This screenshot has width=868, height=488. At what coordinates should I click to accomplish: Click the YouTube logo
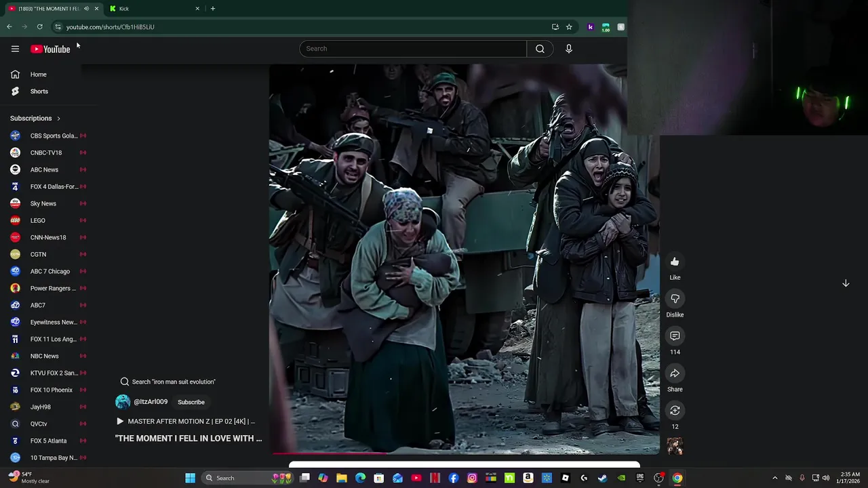[50, 49]
